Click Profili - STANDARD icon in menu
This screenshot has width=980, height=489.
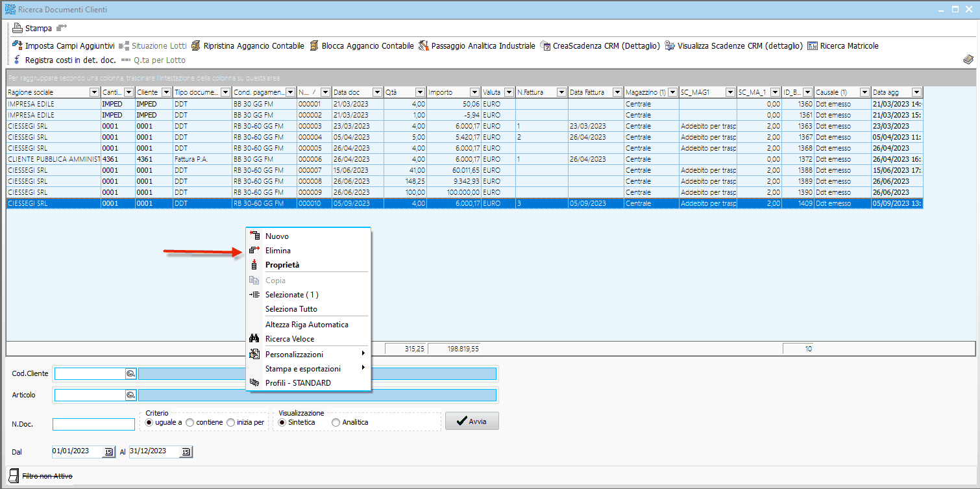254,382
